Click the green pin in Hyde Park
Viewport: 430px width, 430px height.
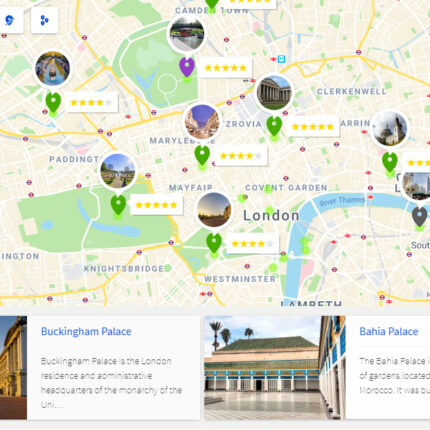click(x=118, y=205)
